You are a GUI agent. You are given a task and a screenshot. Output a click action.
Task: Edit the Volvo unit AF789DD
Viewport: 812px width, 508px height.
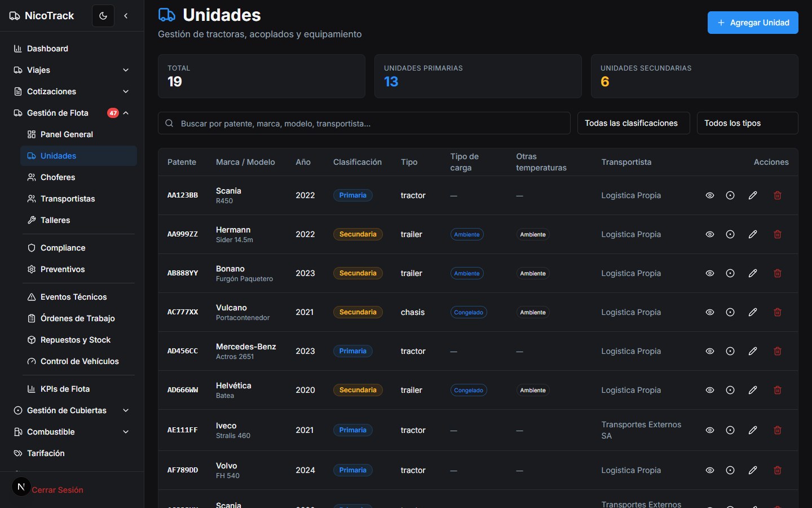(753, 470)
